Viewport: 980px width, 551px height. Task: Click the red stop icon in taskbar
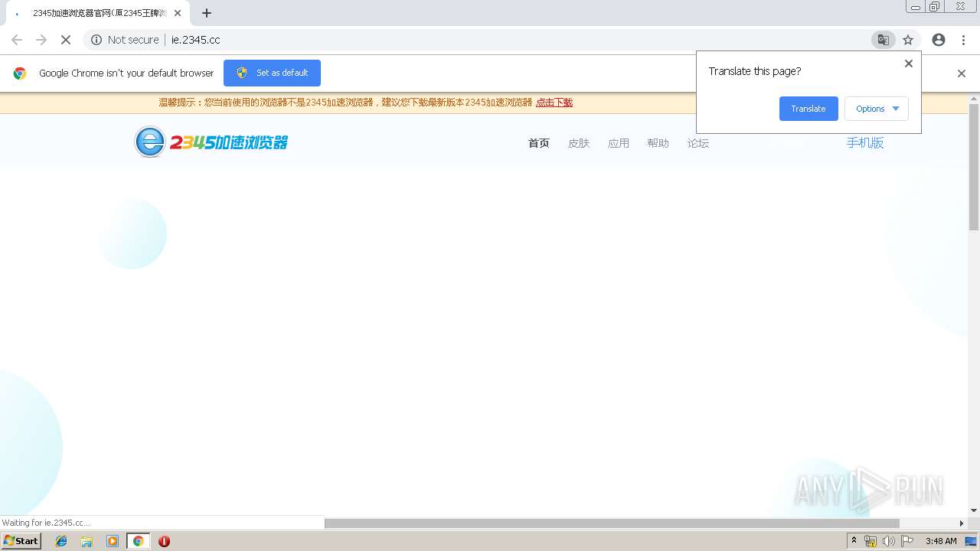pyautogui.click(x=164, y=541)
